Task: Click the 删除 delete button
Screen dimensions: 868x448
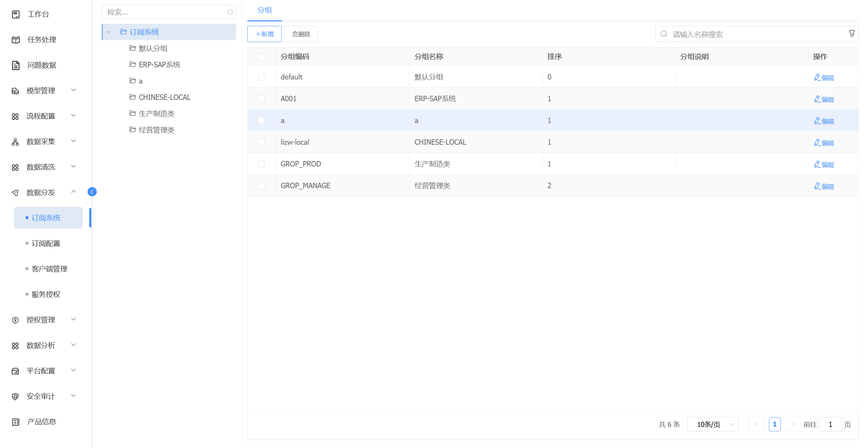Action: tap(301, 34)
